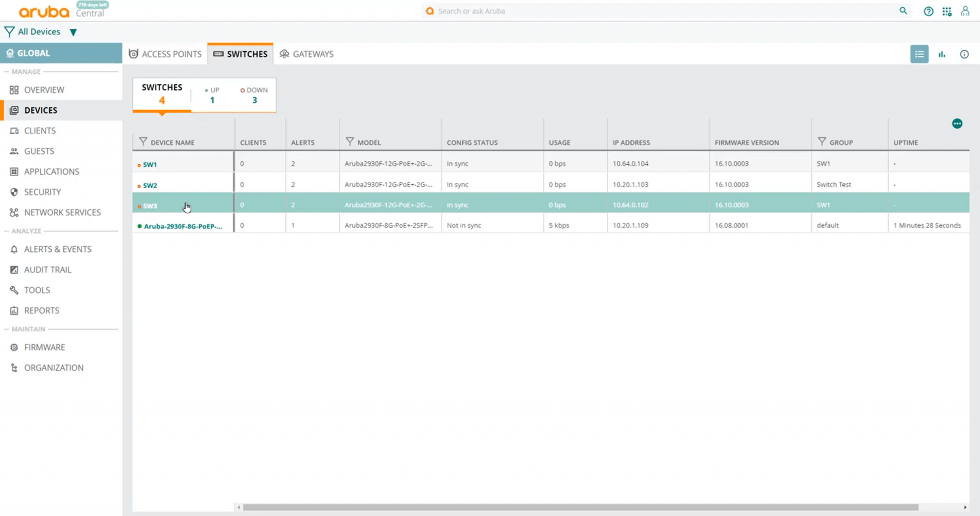
Task: Click the All Devices filter funnel icon
Action: pos(9,32)
